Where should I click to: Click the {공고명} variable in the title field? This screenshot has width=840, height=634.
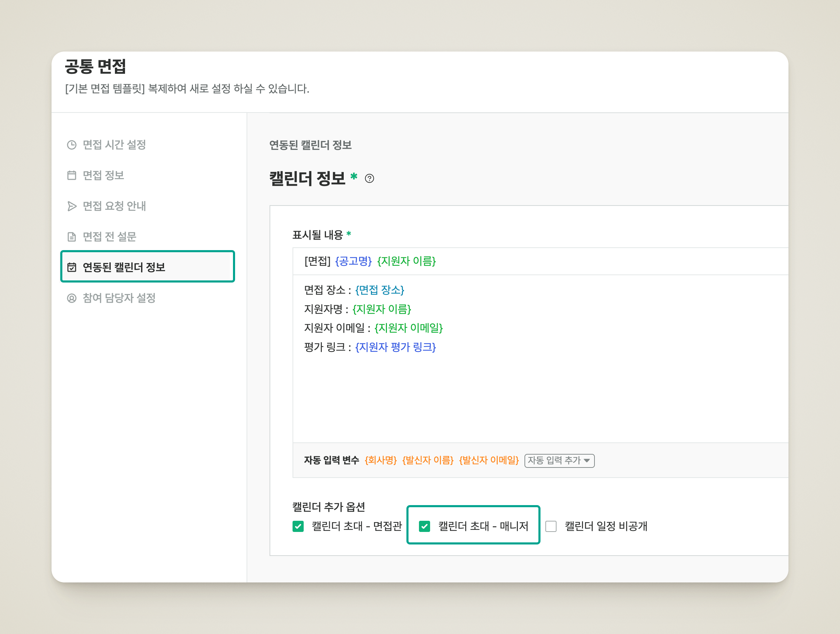tap(353, 261)
